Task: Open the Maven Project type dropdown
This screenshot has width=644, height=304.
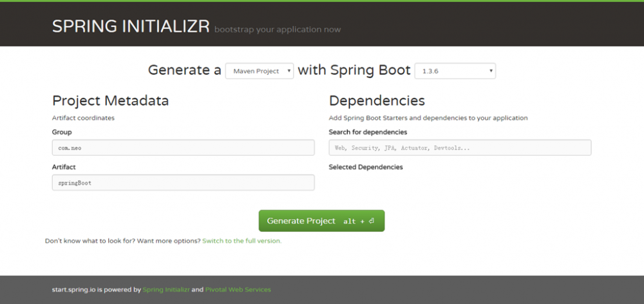Action: coord(259,71)
